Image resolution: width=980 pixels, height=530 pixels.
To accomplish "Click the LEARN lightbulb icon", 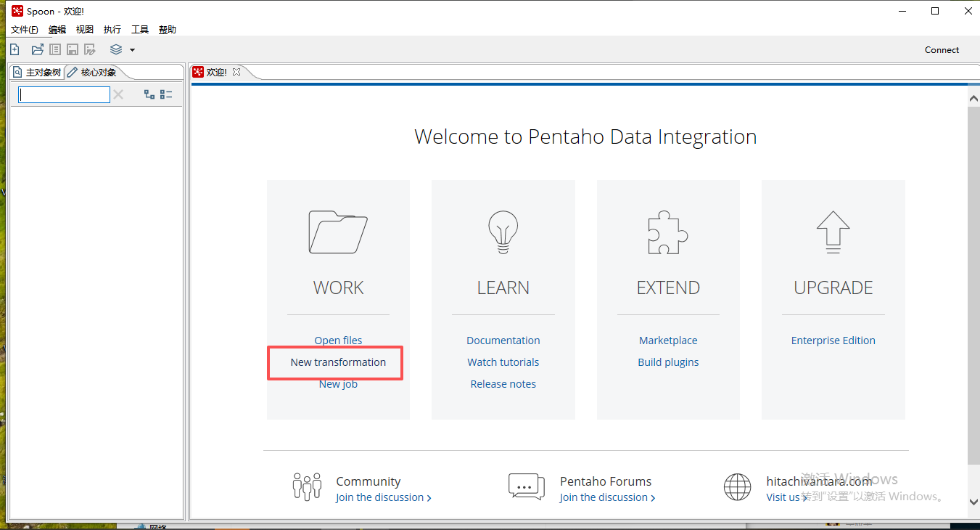I will pyautogui.click(x=503, y=232).
